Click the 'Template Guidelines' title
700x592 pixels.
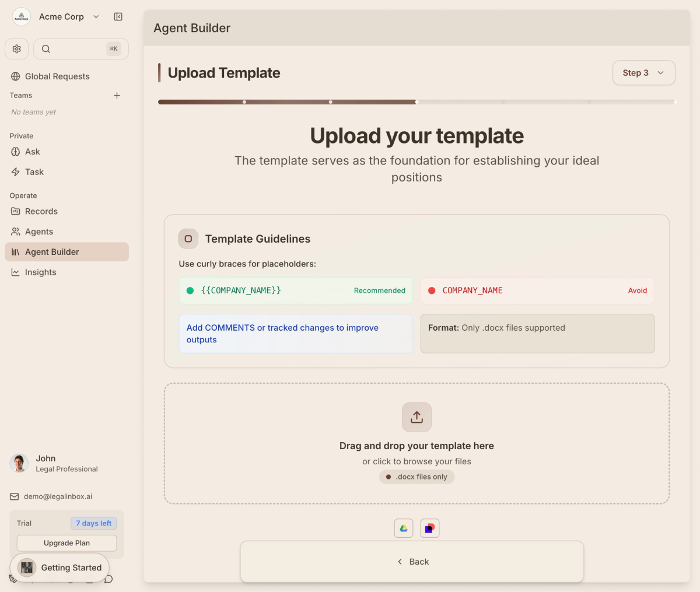[258, 239]
